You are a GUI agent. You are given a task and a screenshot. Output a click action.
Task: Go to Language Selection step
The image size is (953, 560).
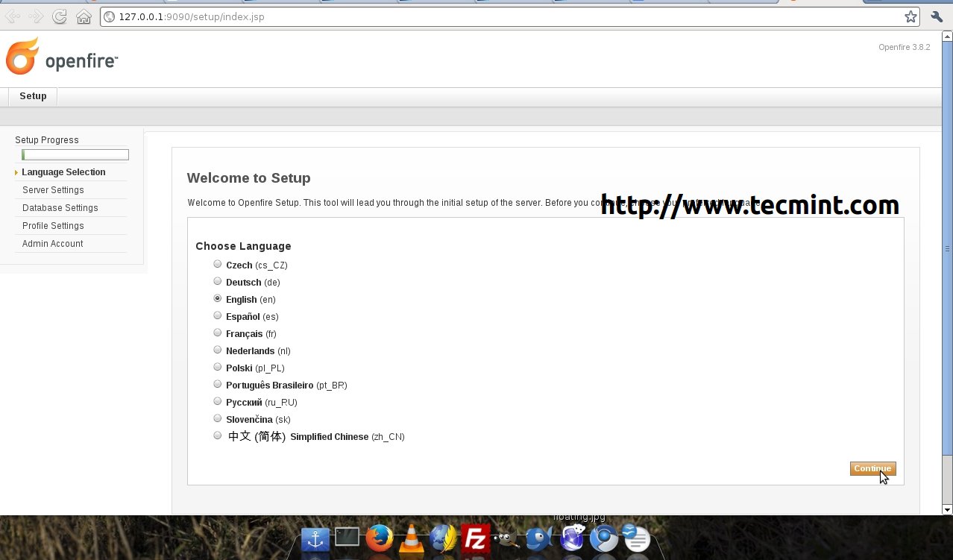[63, 172]
